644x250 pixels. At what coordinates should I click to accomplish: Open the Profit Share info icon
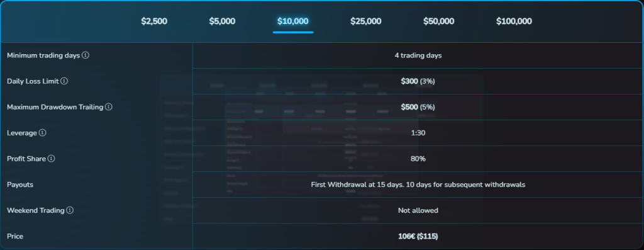point(51,158)
